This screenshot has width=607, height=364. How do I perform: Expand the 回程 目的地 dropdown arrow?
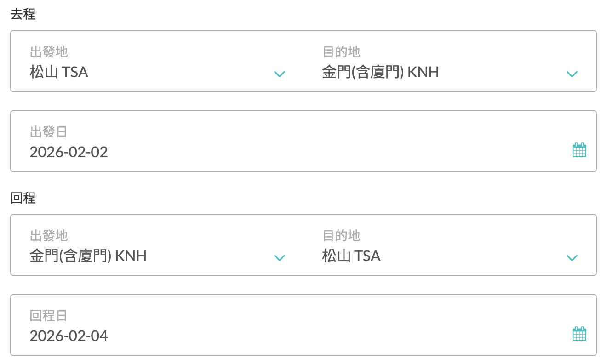tap(572, 258)
